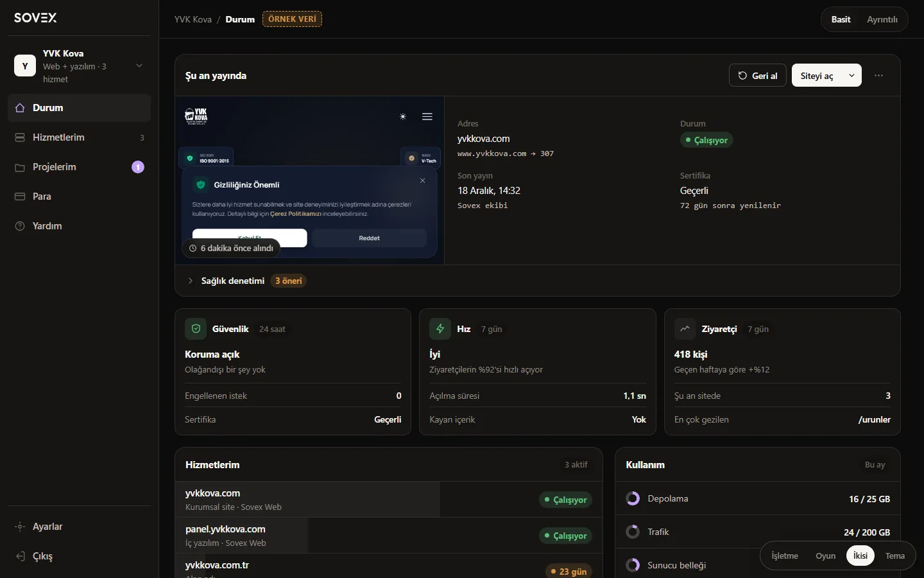
Task: Click the V-Tech badge in preview
Action: click(x=422, y=158)
